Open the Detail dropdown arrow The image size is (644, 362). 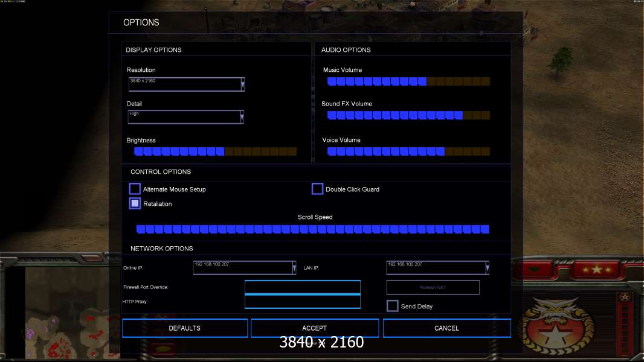click(x=242, y=117)
